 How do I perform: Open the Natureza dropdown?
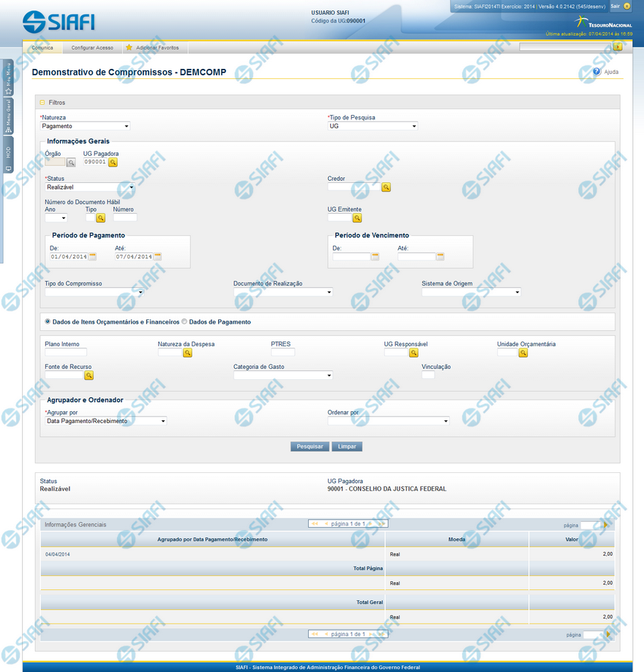coord(86,126)
